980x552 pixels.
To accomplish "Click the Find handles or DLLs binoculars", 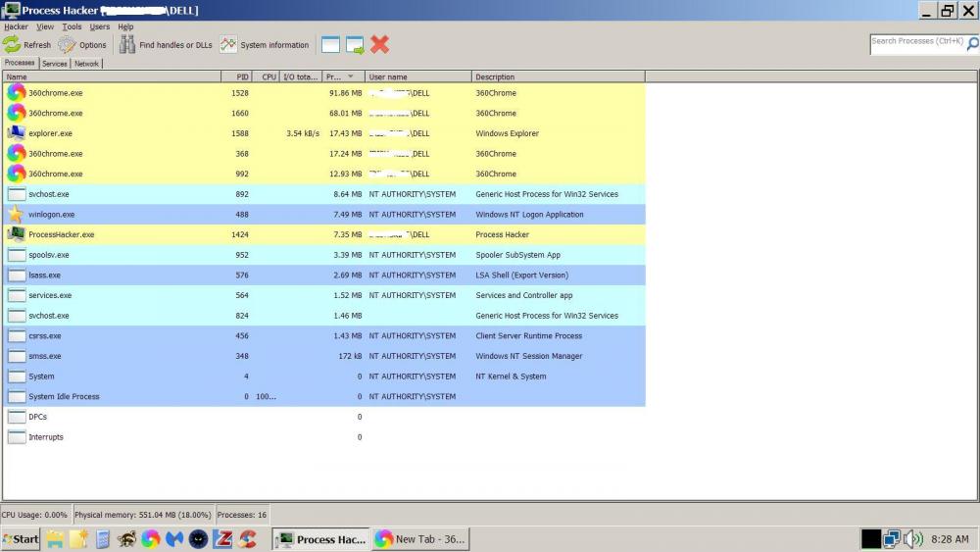I will click(x=127, y=45).
